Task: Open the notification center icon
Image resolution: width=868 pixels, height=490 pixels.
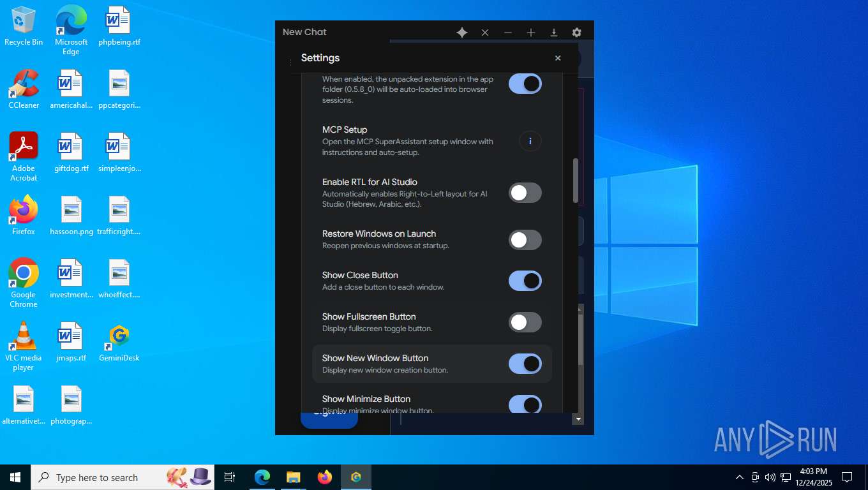Action: click(847, 477)
